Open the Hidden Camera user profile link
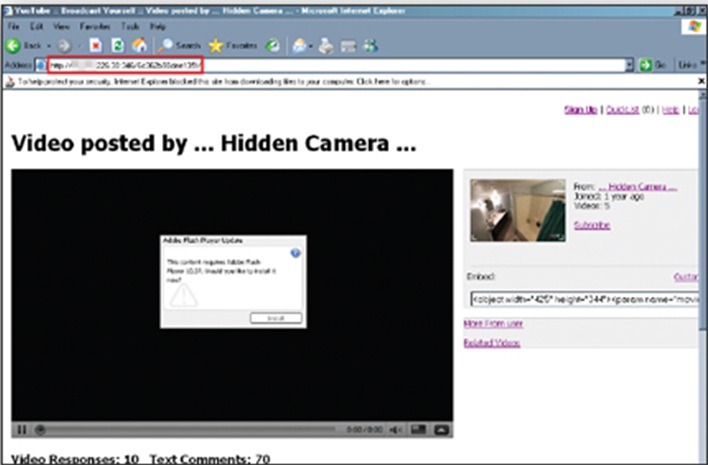This screenshot has height=465, width=708. coord(638,187)
